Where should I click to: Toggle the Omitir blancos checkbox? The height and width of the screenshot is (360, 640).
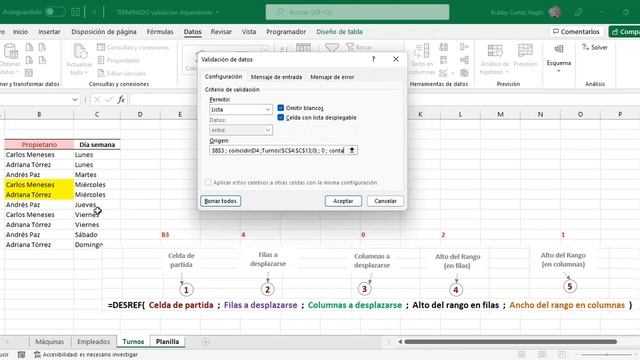point(281,108)
